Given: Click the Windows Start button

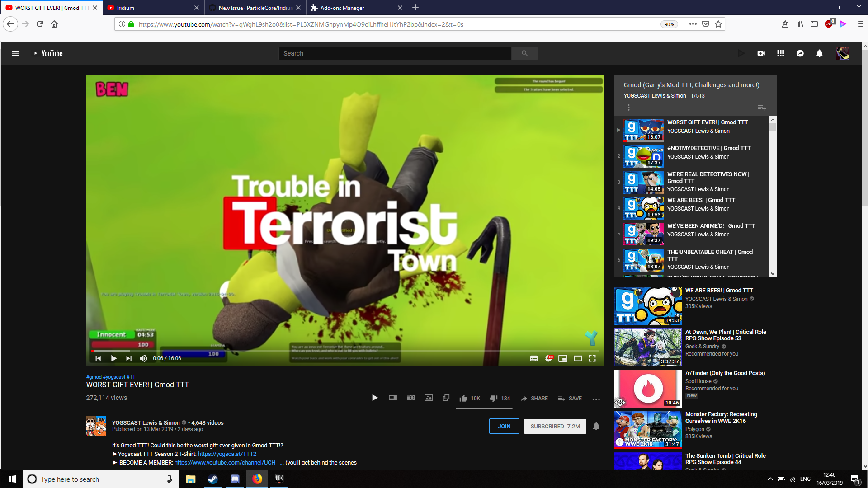Looking at the screenshot, I should point(12,479).
